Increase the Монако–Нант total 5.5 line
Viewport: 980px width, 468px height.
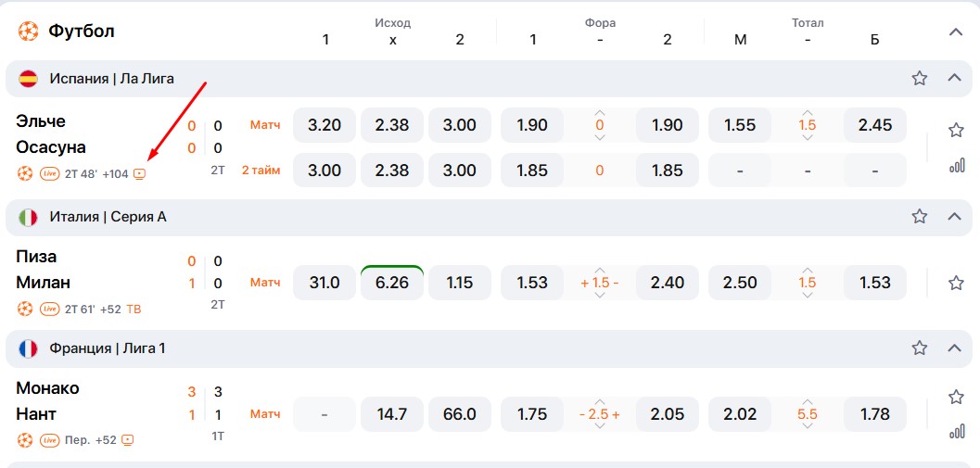click(807, 401)
